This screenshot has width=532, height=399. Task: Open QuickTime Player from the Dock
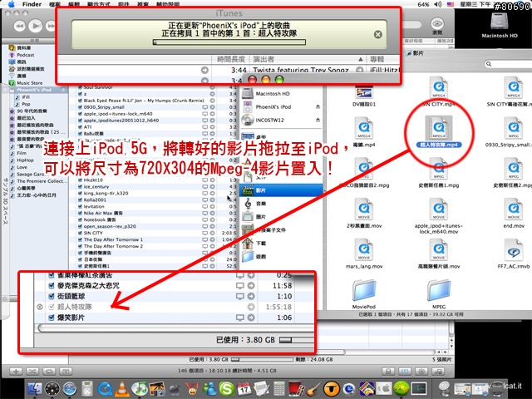105,388
